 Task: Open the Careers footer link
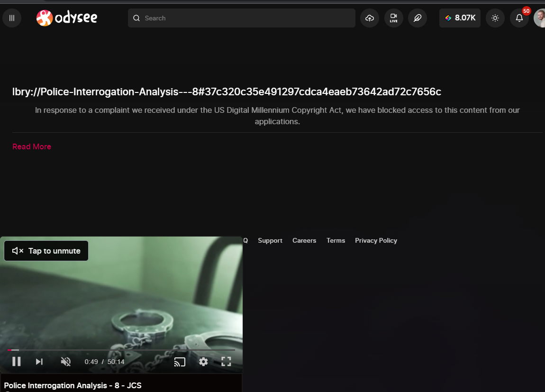point(304,240)
